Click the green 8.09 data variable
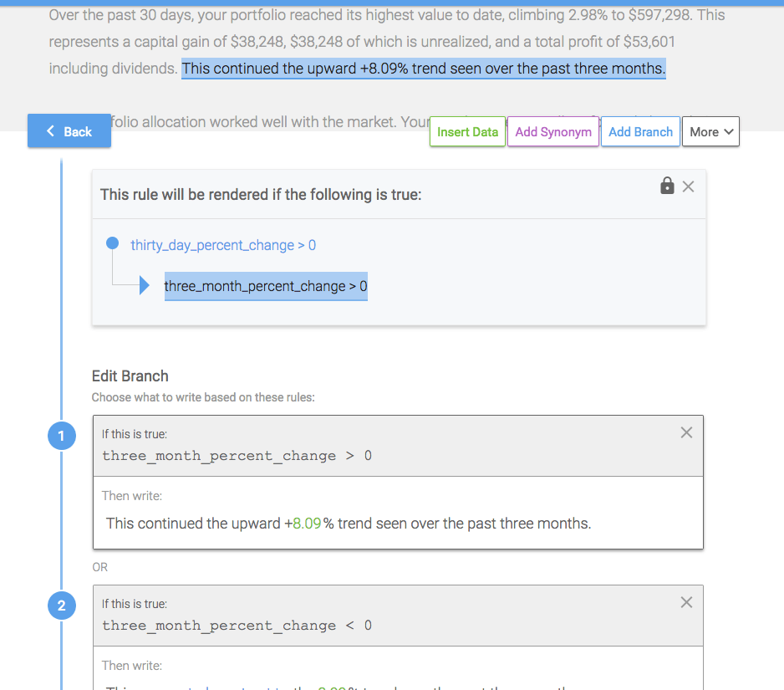Viewport: 784px width, 690px height. click(307, 524)
